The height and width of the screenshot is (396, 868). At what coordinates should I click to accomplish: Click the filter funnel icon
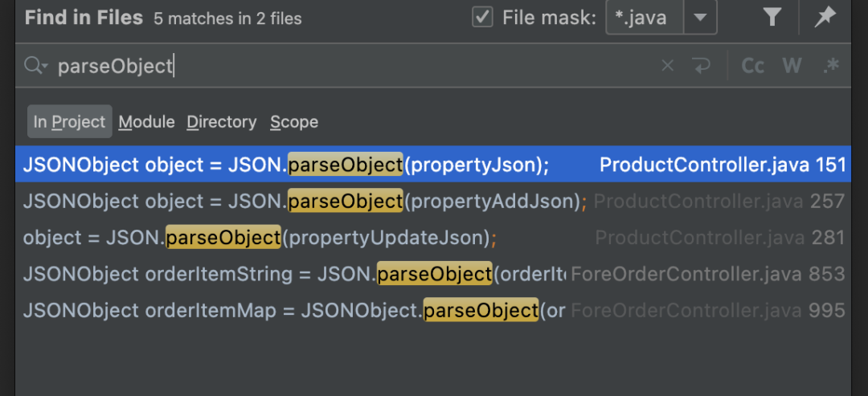point(772,18)
